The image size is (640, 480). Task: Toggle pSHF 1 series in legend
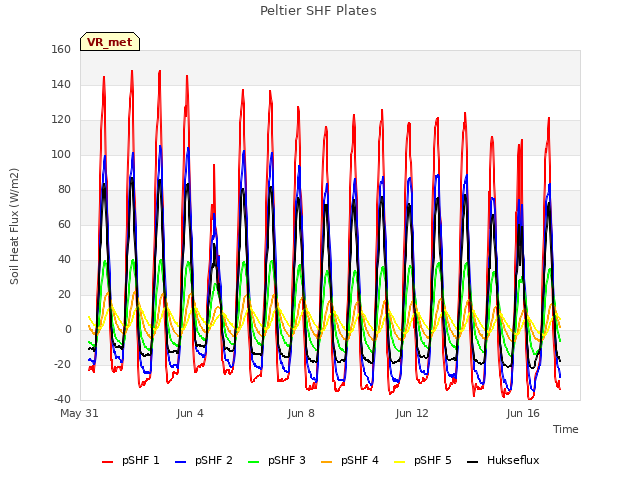(x=131, y=461)
